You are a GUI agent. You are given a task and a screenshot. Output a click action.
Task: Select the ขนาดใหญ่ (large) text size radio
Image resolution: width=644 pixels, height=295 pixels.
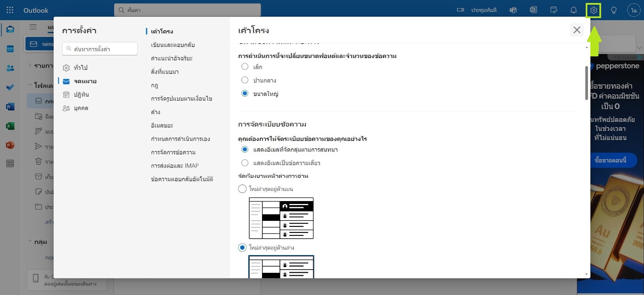(245, 93)
